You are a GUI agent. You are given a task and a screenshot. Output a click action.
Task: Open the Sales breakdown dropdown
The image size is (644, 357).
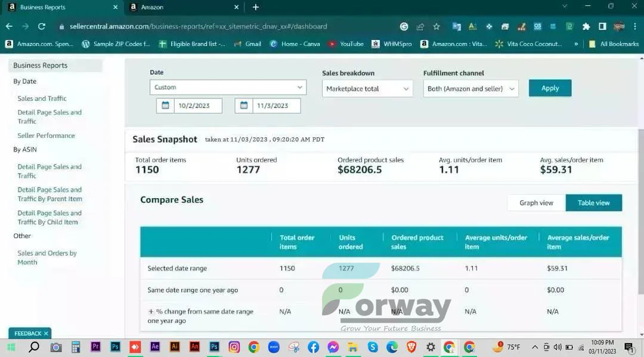click(x=367, y=88)
